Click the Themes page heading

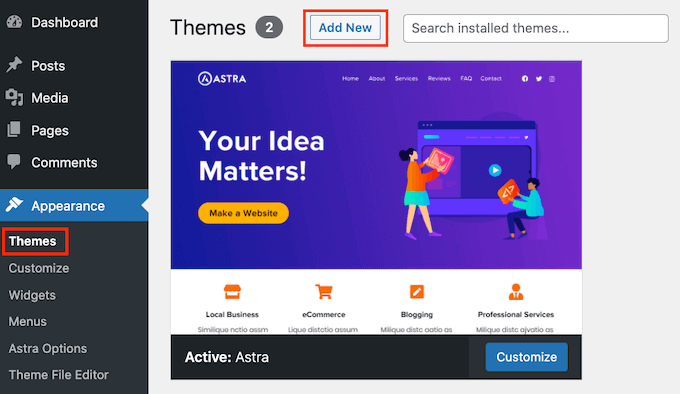tap(208, 28)
